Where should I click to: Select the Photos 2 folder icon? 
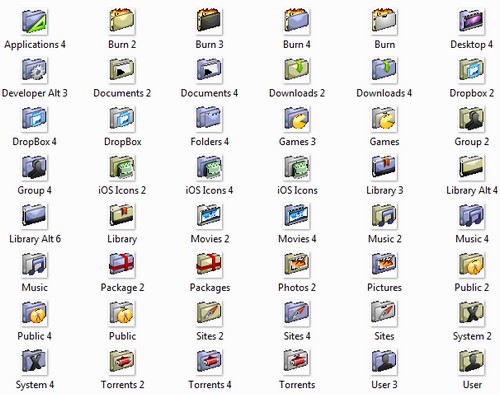297,265
